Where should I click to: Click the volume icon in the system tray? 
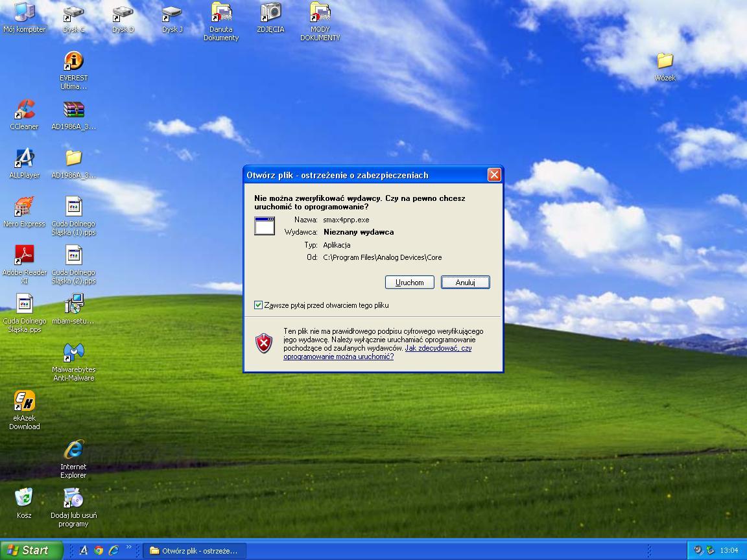pyautogui.click(x=698, y=550)
